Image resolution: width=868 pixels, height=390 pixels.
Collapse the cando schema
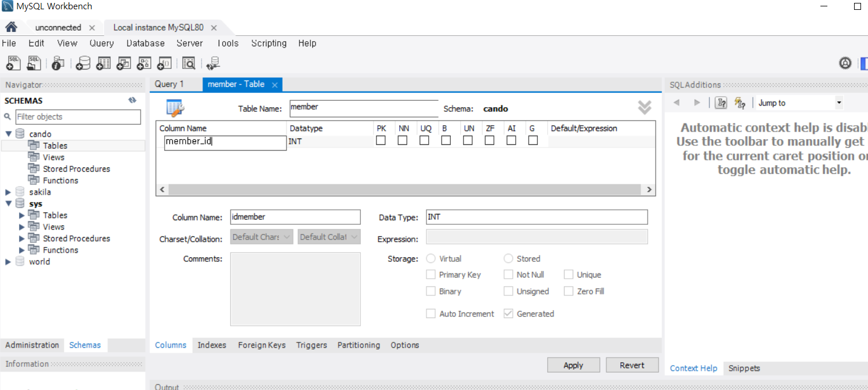click(9, 134)
